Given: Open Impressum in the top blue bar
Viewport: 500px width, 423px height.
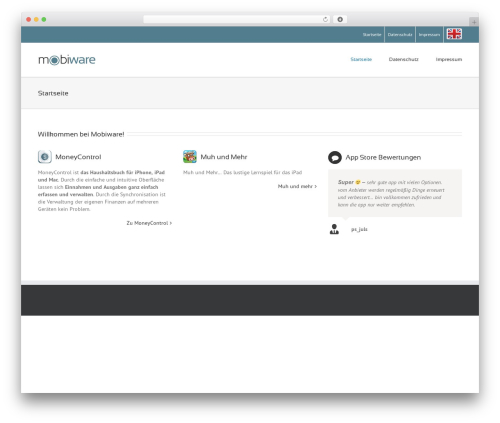Looking at the screenshot, I should pos(429,35).
